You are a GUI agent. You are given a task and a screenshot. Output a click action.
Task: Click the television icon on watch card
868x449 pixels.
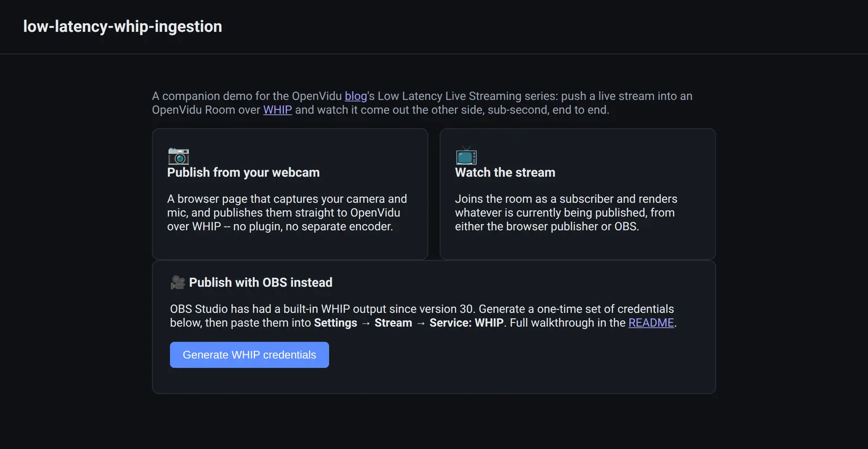coord(466,156)
